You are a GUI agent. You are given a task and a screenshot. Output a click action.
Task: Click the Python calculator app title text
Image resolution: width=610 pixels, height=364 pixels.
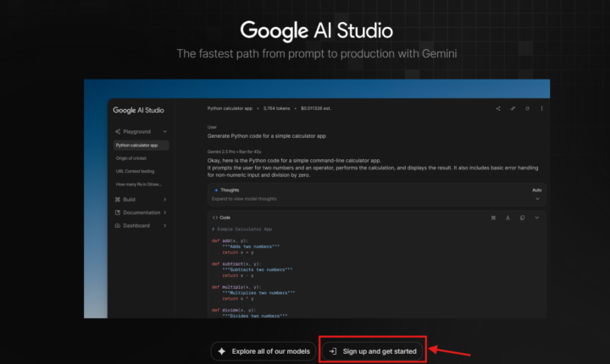point(230,108)
